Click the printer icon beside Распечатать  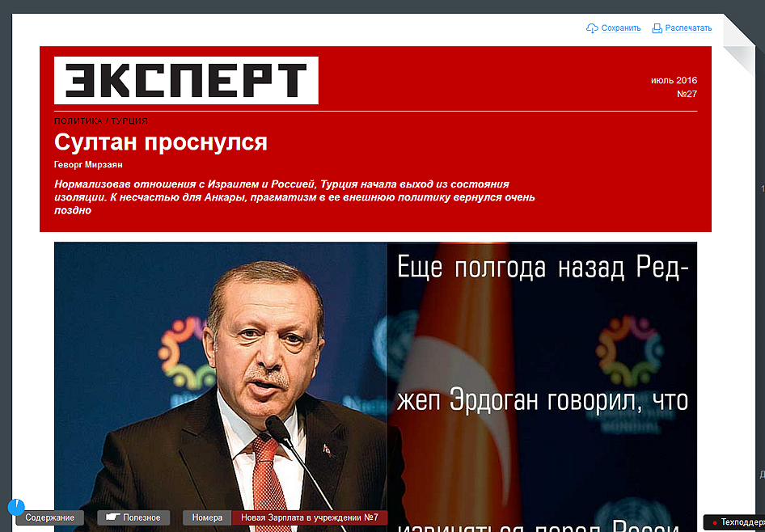657,28
